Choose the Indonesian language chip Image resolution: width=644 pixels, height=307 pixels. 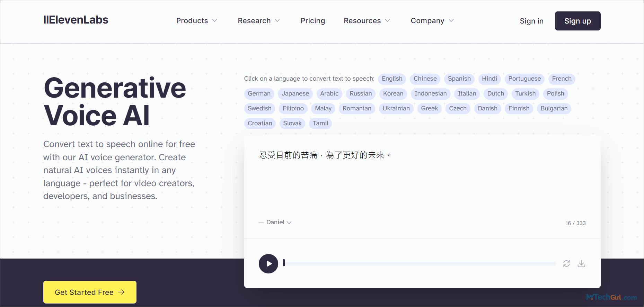431,94
